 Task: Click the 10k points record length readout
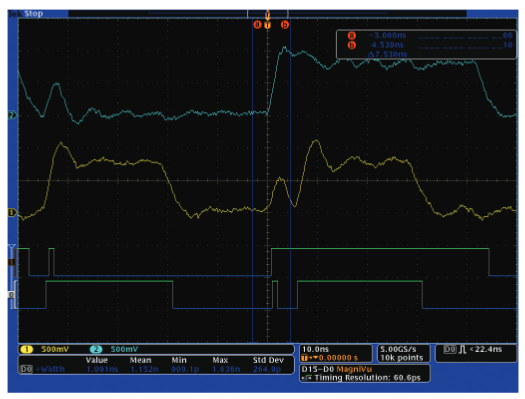tap(402, 358)
